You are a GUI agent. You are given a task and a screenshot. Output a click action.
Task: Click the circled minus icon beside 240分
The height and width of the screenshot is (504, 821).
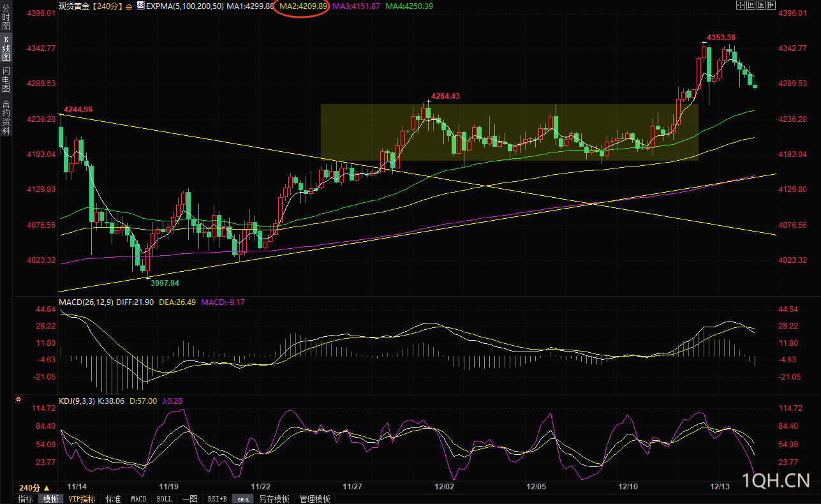click(x=129, y=6)
